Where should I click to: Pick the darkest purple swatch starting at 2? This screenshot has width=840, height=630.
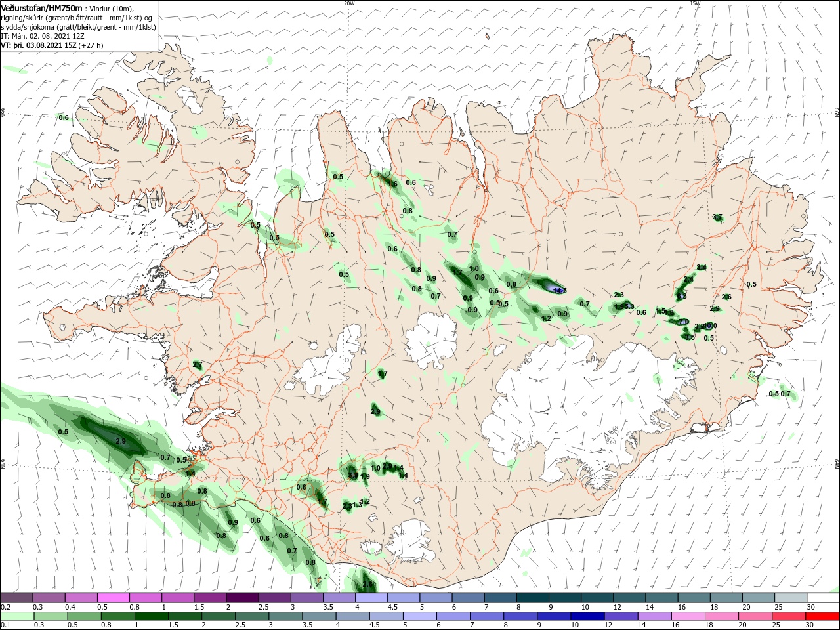[x=241, y=598]
